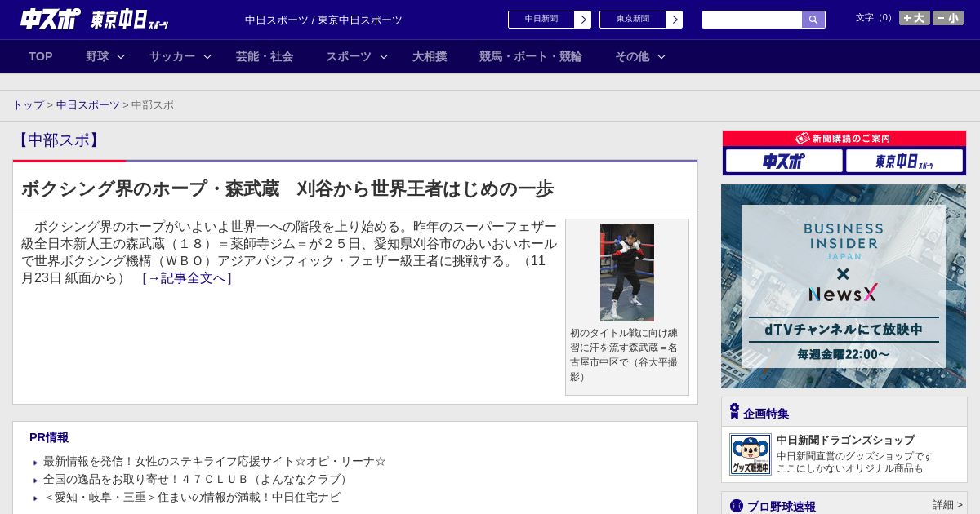The height and width of the screenshot is (514, 980).
Task: Open the スポーツ menu
Action: click(x=349, y=56)
